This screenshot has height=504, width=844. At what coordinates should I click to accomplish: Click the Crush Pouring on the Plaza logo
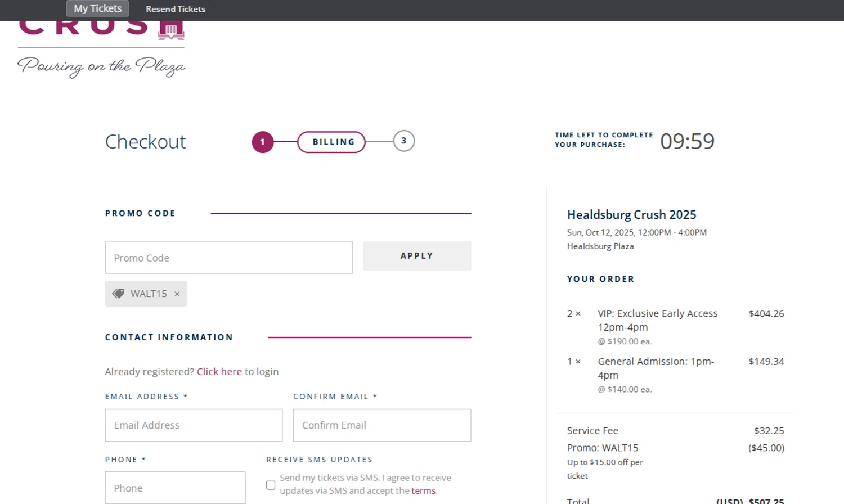tap(101, 49)
